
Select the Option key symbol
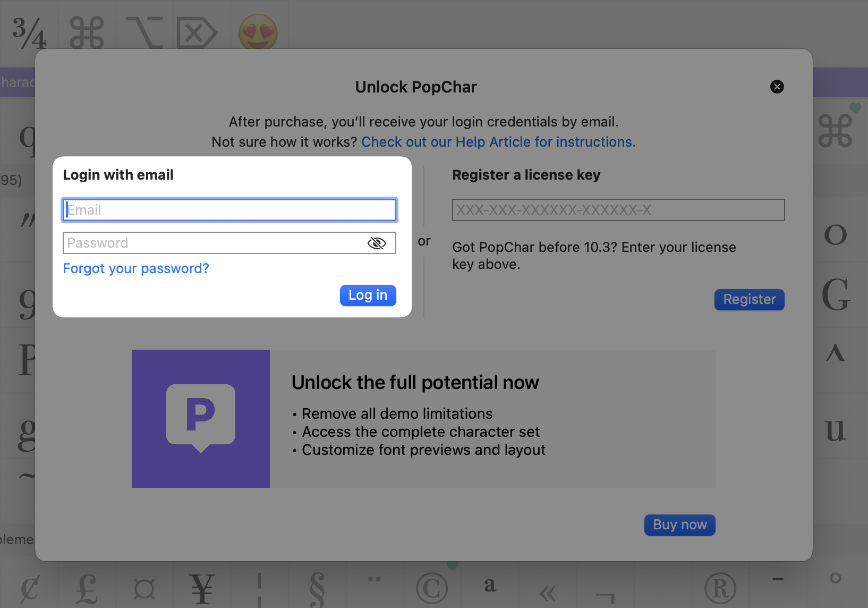coord(144,32)
